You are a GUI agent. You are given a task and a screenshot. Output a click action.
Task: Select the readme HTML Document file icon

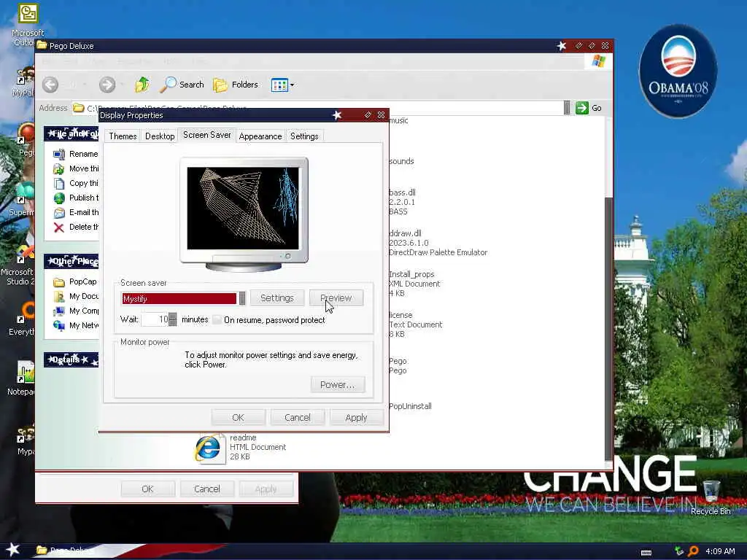click(x=208, y=448)
